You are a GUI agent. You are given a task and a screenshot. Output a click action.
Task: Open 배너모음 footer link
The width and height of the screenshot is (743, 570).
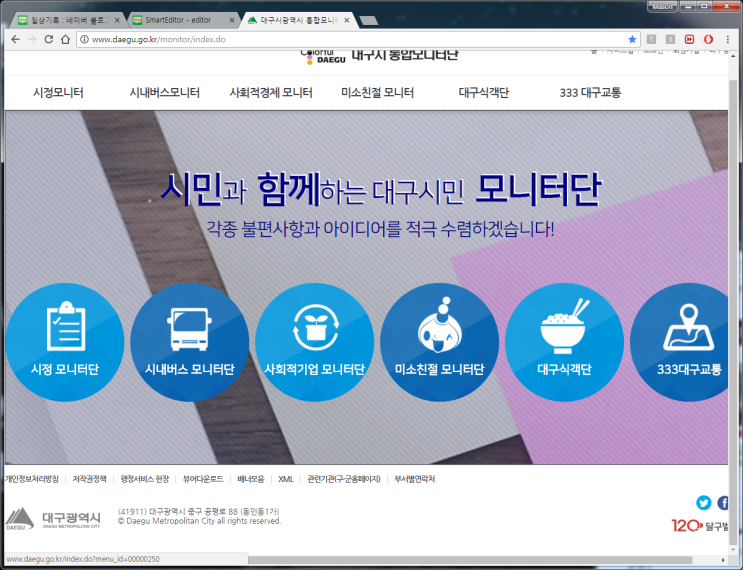tap(251, 479)
